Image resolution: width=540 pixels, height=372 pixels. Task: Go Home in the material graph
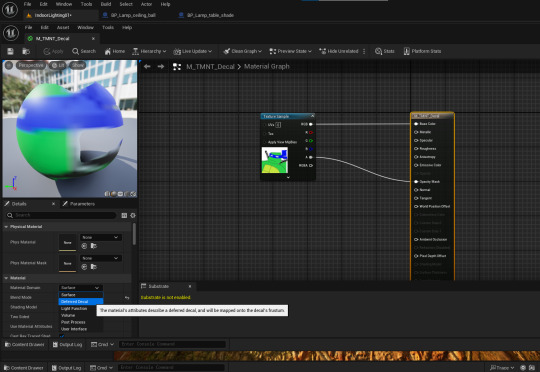click(x=115, y=51)
